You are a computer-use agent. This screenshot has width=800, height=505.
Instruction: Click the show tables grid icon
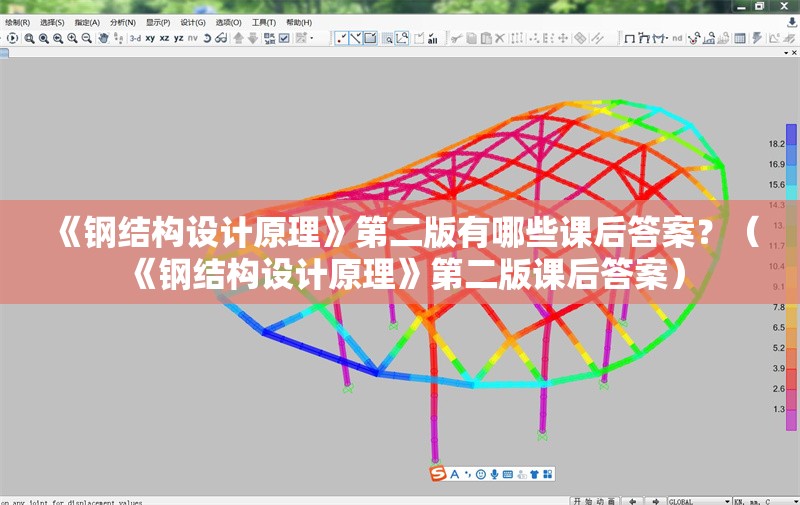(x=739, y=38)
